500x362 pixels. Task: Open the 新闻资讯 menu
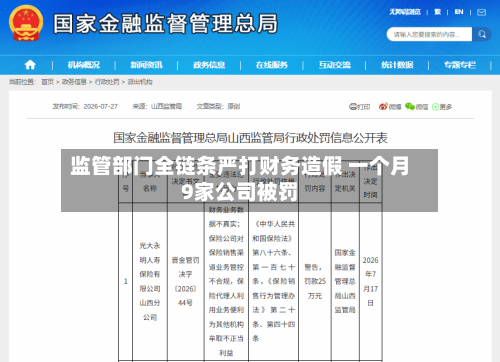pyautogui.click(x=146, y=65)
